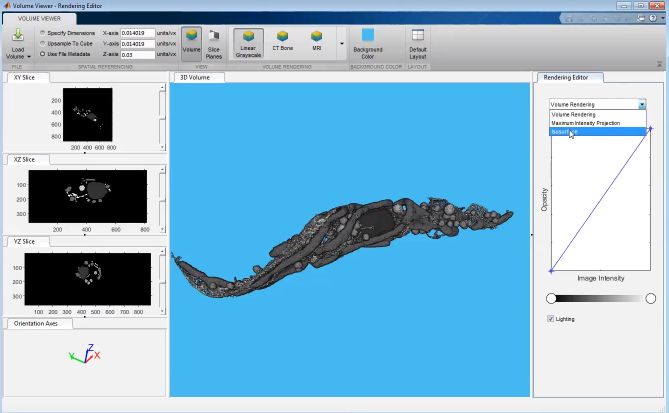Screen dimensions: 669x413
Task: Open the Background Color picker
Action: coord(367,43)
